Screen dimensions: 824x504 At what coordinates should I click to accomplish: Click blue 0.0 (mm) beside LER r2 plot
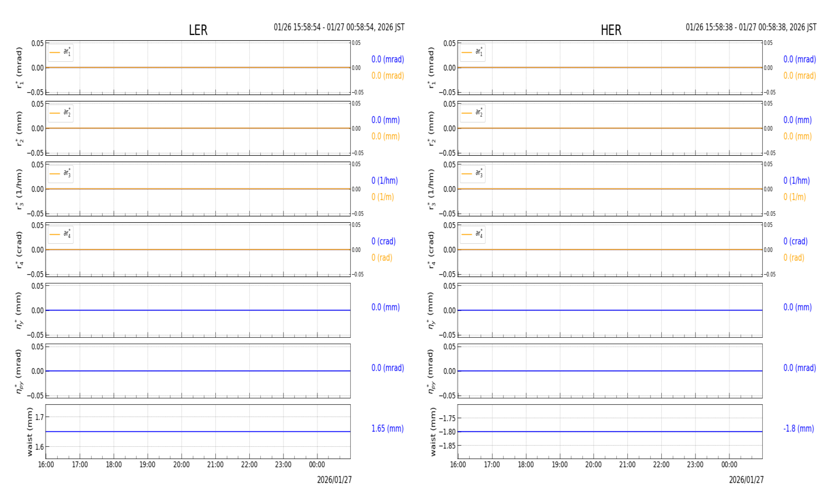(386, 120)
